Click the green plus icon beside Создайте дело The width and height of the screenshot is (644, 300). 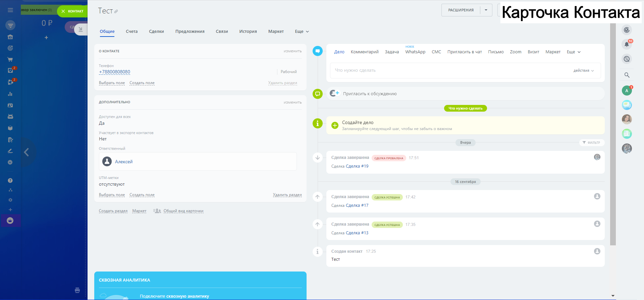pos(335,125)
